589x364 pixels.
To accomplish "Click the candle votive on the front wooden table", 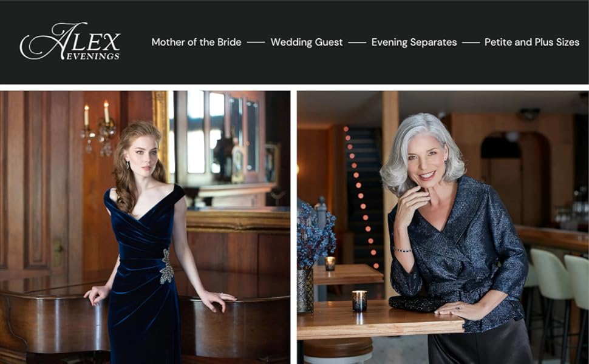I will point(359,300).
